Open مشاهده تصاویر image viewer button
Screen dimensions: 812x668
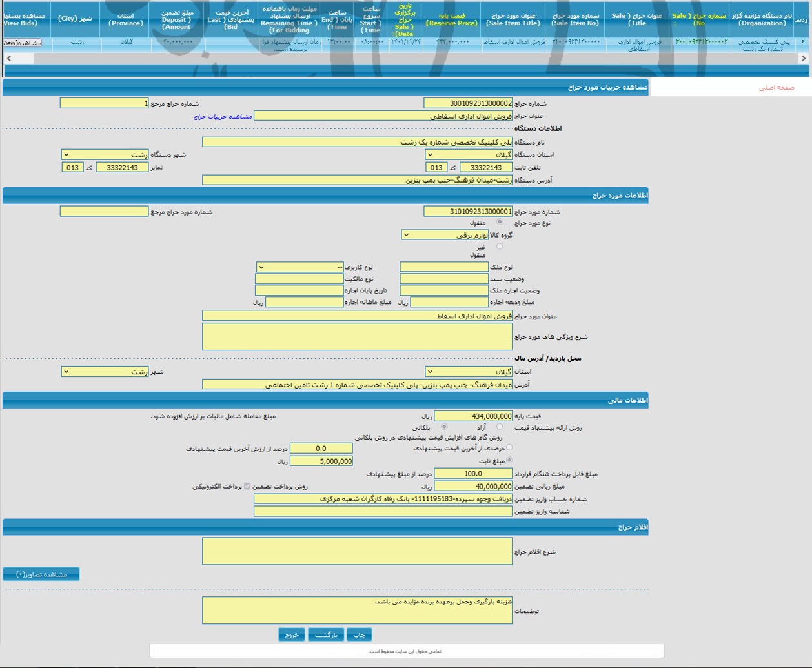point(41,574)
